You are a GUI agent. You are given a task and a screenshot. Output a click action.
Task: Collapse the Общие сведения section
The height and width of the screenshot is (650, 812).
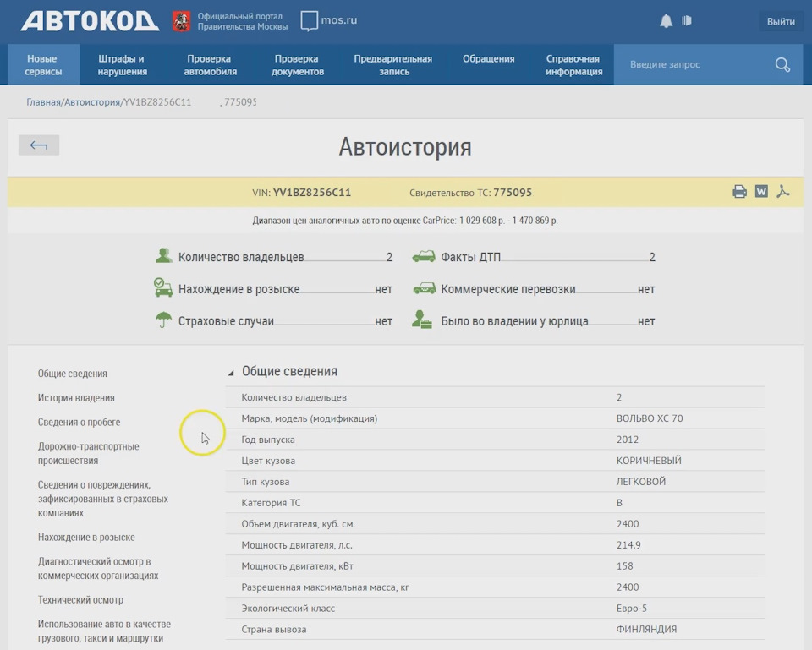231,373
